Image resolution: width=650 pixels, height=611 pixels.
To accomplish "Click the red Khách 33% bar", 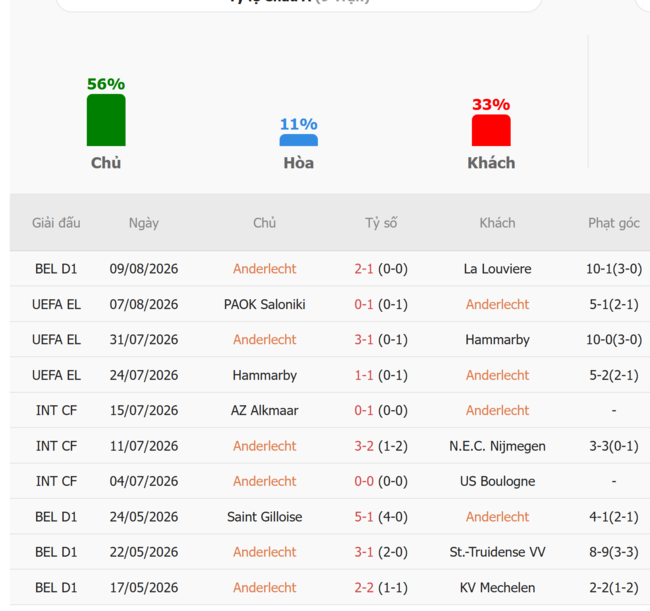I will pos(491,130).
